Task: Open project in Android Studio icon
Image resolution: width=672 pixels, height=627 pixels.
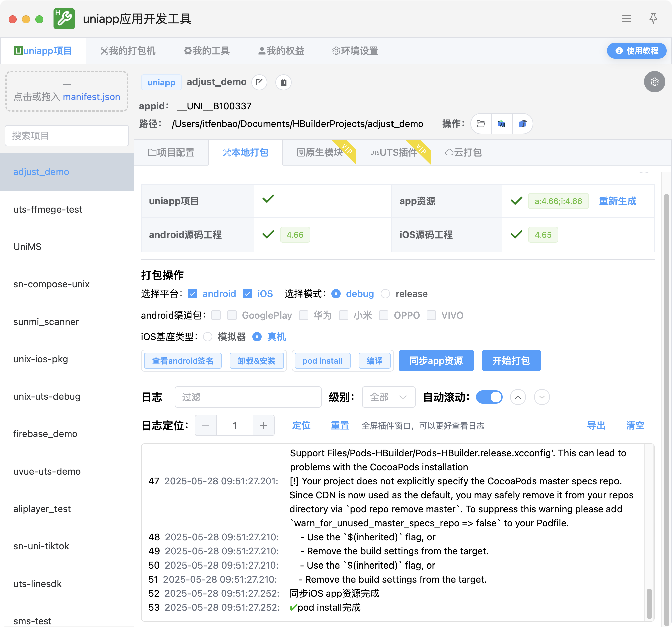Action: (x=501, y=124)
